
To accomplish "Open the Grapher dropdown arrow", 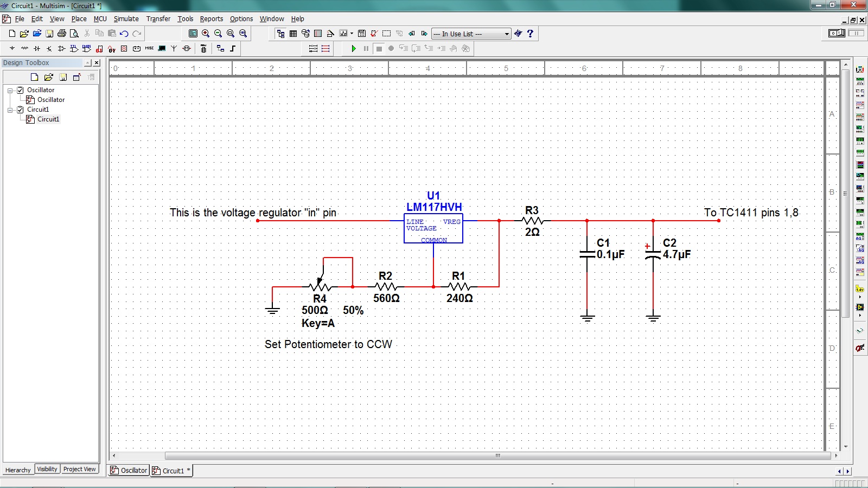I will tap(352, 34).
